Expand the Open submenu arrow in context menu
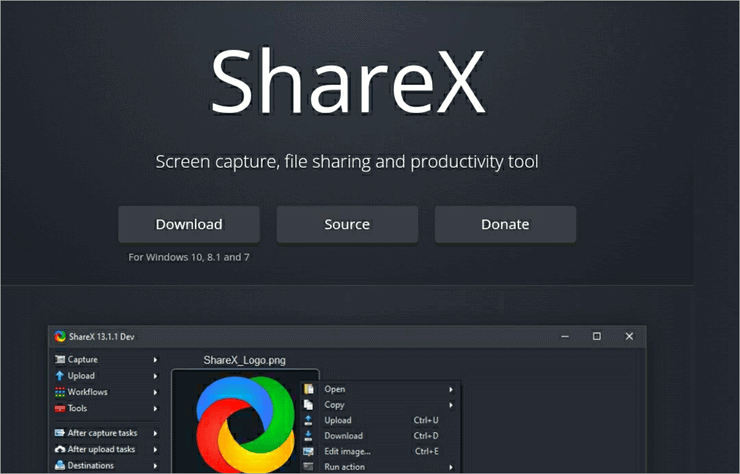The height and width of the screenshot is (474, 740). coord(450,389)
